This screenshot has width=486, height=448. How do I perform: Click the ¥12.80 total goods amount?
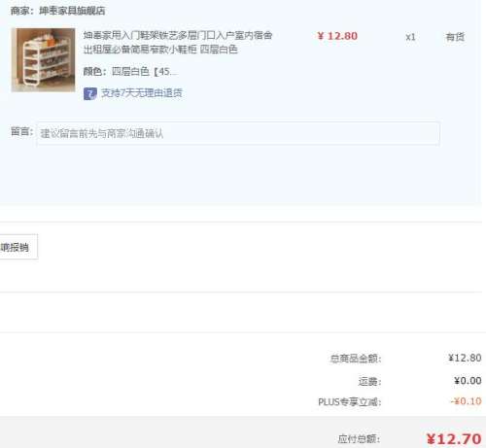coord(465,358)
